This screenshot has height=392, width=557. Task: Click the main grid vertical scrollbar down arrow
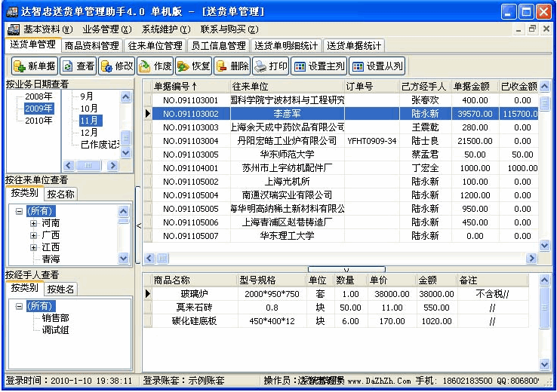tap(544, 245)
